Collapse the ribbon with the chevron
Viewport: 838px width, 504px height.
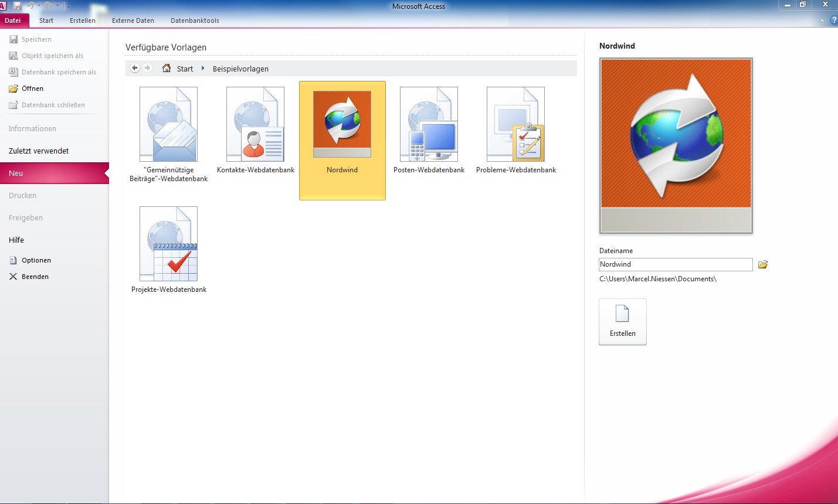pyautogui.click(x=822, y=21)
